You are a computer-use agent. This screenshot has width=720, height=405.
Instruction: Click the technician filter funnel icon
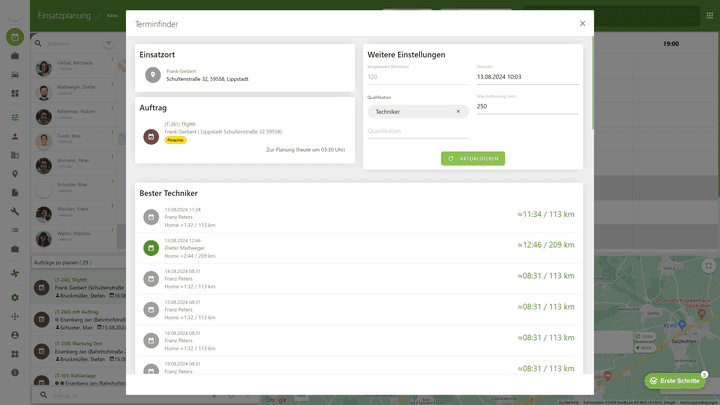coord(108,43)
